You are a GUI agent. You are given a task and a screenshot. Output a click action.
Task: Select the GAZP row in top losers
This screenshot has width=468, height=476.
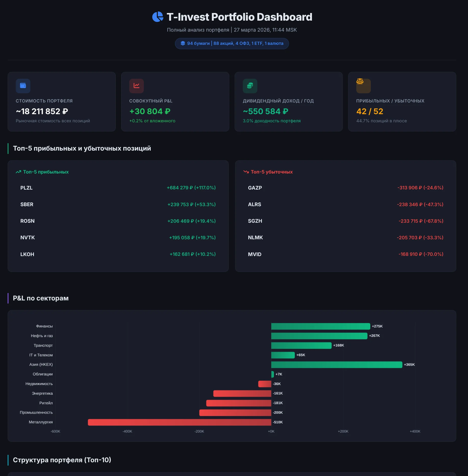tap(345, 188)
